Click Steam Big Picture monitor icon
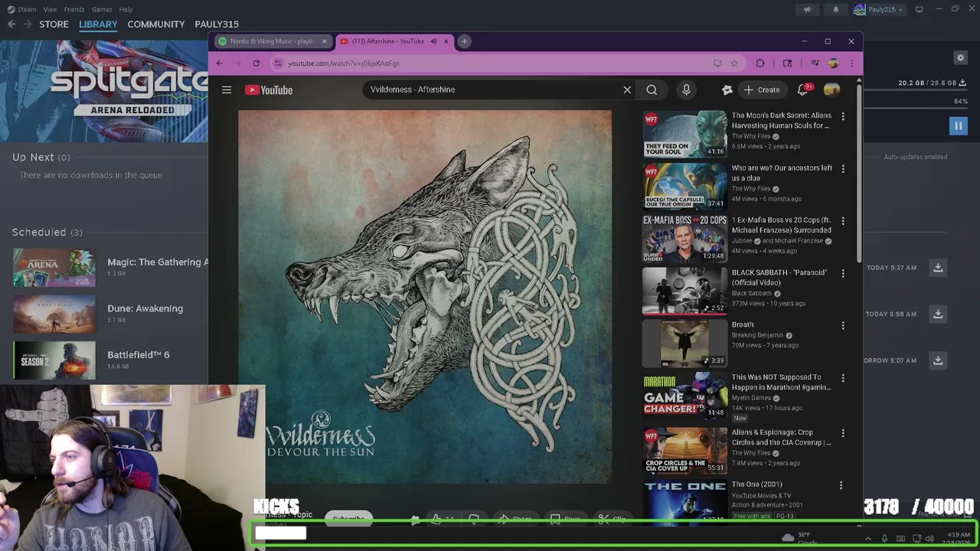Image resolution: width=980 pixels, height=551 pixels. pyautogui.click(x=919, y=9)
